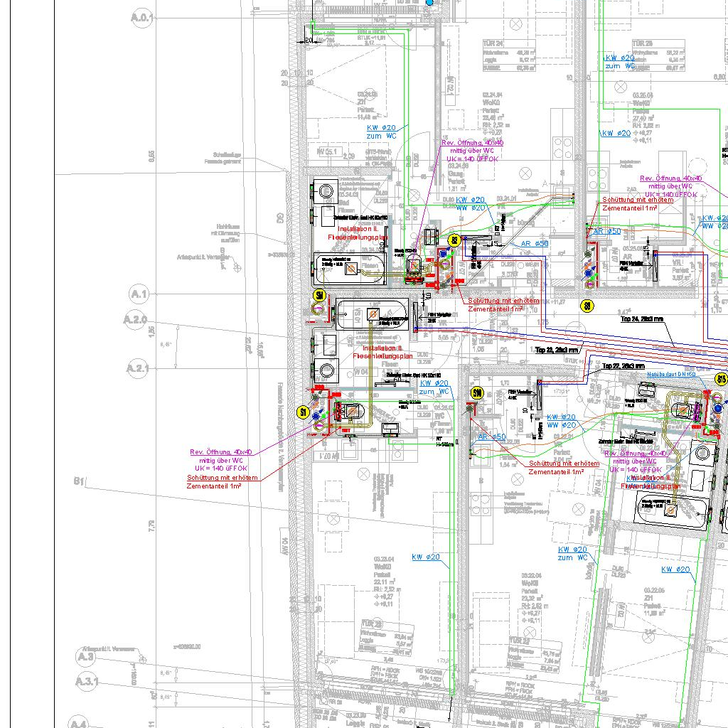Viewport: 728px width, 728px height.
Task: Select the A.3.1 grid axis bubble
Action: (x=87, y=681)
